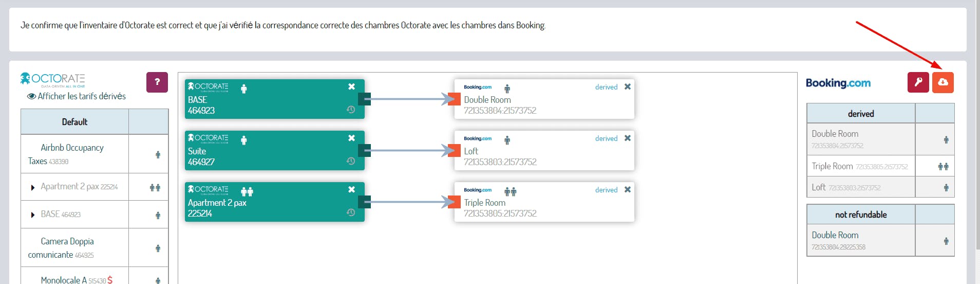The height and width of the screenshot is (284, 980).
Task: Click the derived rate plan header
Action: (x=861, y=114)
